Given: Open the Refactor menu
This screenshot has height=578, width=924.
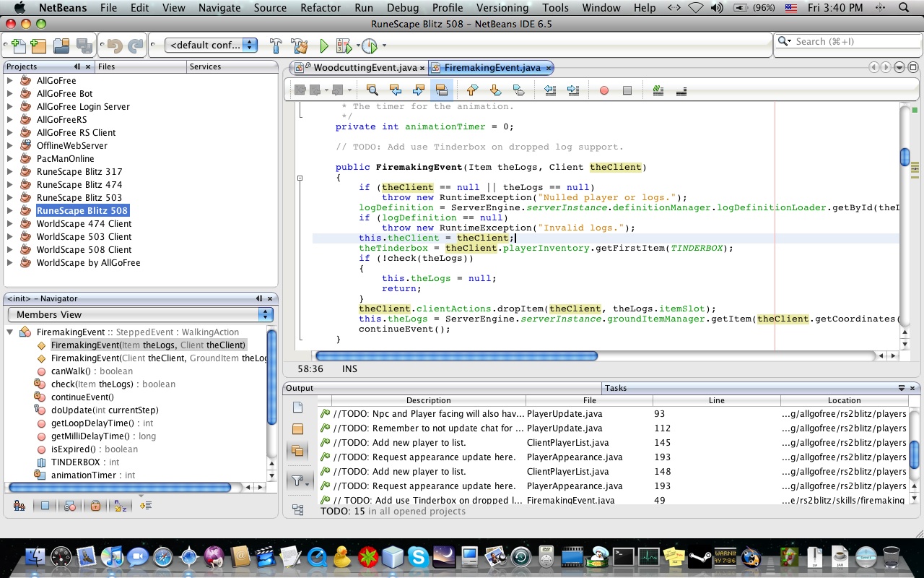Looking at the screenshot, I should click(321, 8).
